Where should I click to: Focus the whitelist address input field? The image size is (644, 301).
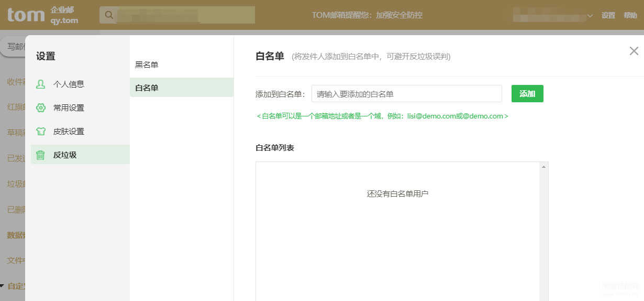click(407, 93)
